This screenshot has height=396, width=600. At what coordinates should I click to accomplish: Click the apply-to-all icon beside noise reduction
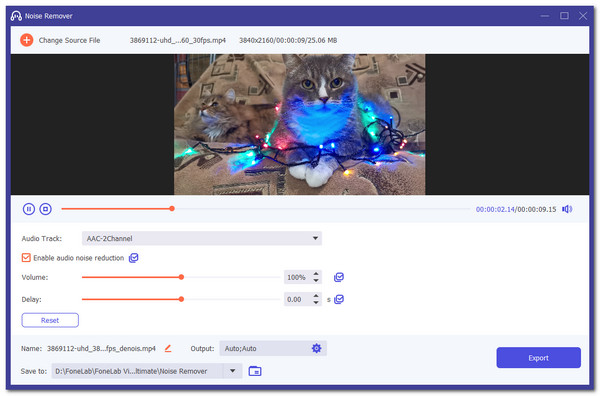(x=134, y=258)
